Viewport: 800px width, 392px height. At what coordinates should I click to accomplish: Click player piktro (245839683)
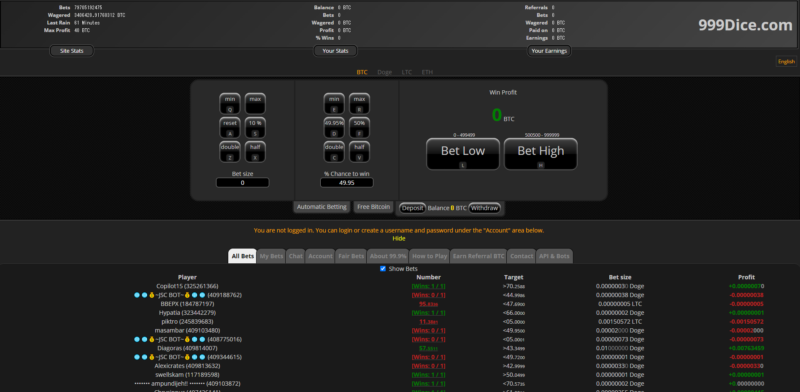click(x=187, y=322)
